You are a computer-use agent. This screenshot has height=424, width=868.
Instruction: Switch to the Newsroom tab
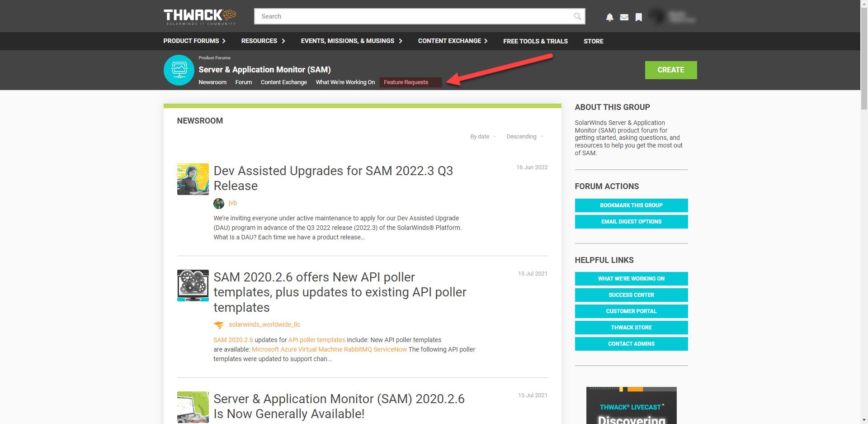(212, 82)
